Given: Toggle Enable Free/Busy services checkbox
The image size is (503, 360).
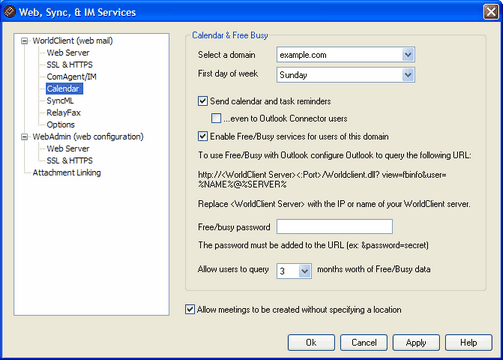Looking at the screenshot, I should (x=203, y=136).
